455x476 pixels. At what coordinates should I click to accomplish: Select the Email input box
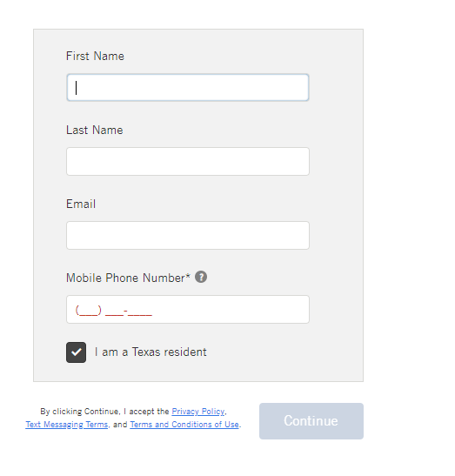tap(188, 235)
